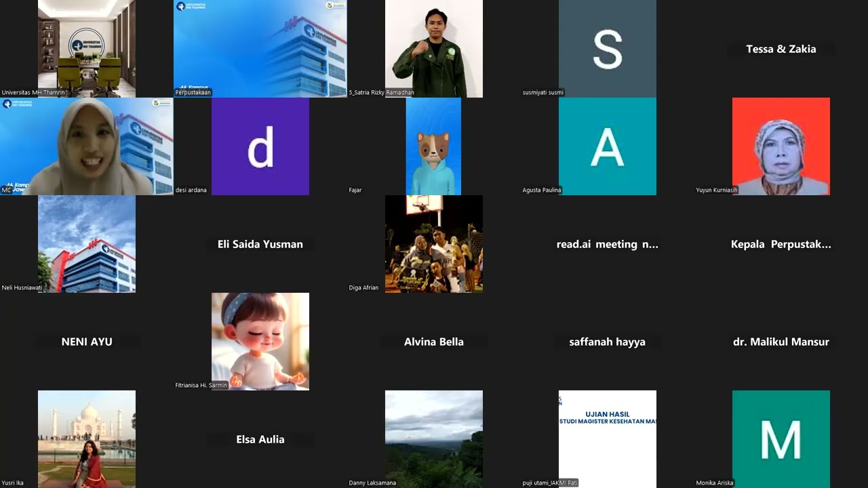This screenshot has height=488, width=868.
Task: Click the 'Agusta Paulina' name label
Action: (542, 190)
